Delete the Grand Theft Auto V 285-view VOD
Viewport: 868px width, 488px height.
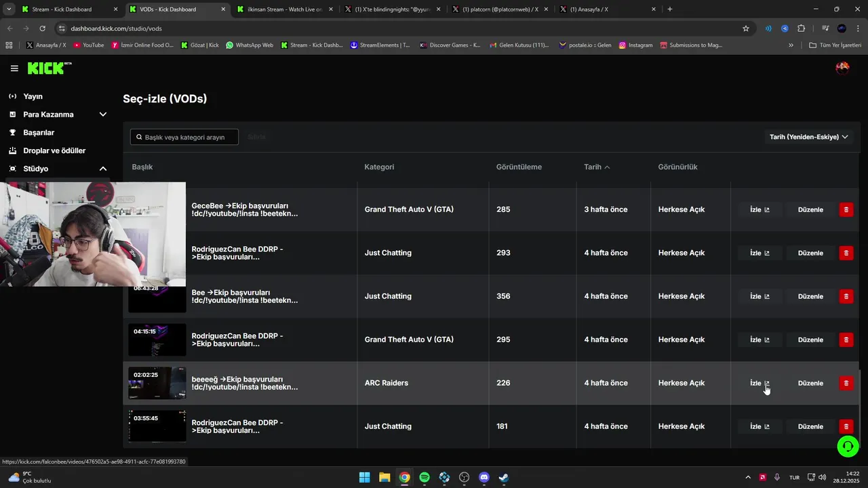coord(846,209)
